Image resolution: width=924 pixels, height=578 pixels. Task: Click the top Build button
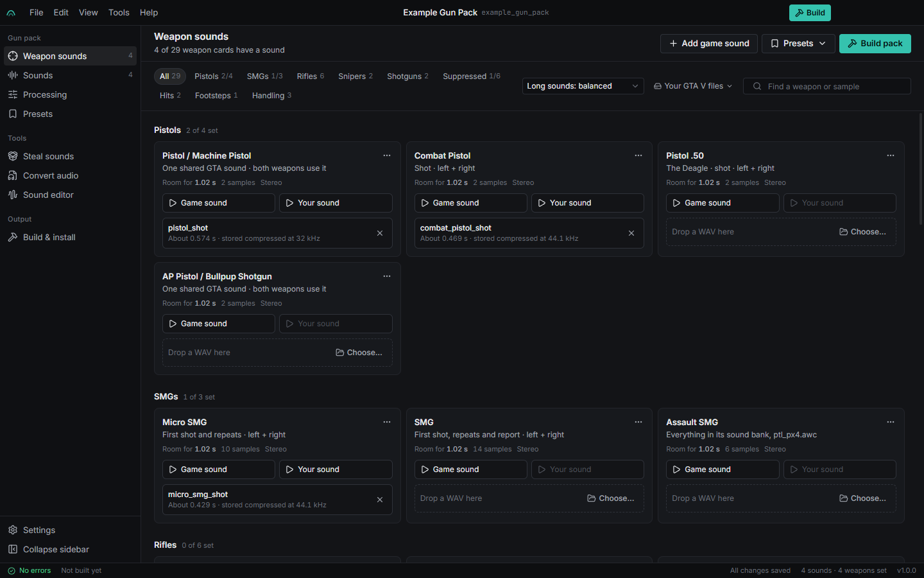point(810,13)
